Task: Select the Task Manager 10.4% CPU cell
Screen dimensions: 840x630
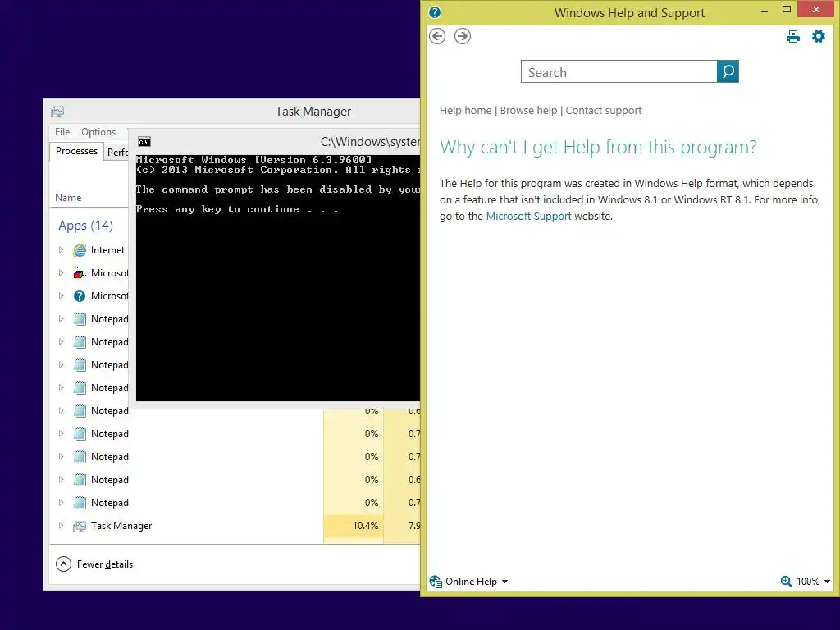Action: pos(354,526)
